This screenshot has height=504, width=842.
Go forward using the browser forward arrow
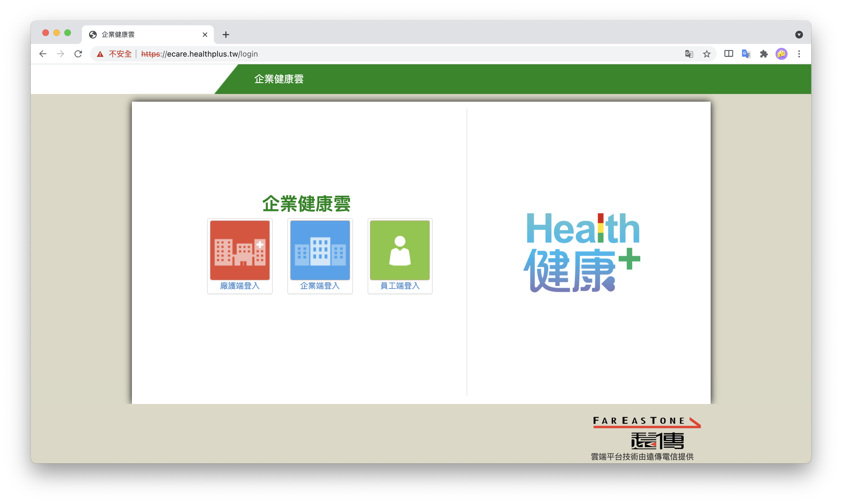click(60, 54)
